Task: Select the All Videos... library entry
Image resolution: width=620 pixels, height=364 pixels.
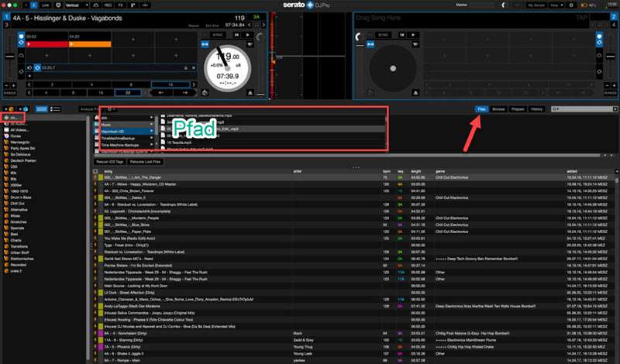Action: (19, 129)
